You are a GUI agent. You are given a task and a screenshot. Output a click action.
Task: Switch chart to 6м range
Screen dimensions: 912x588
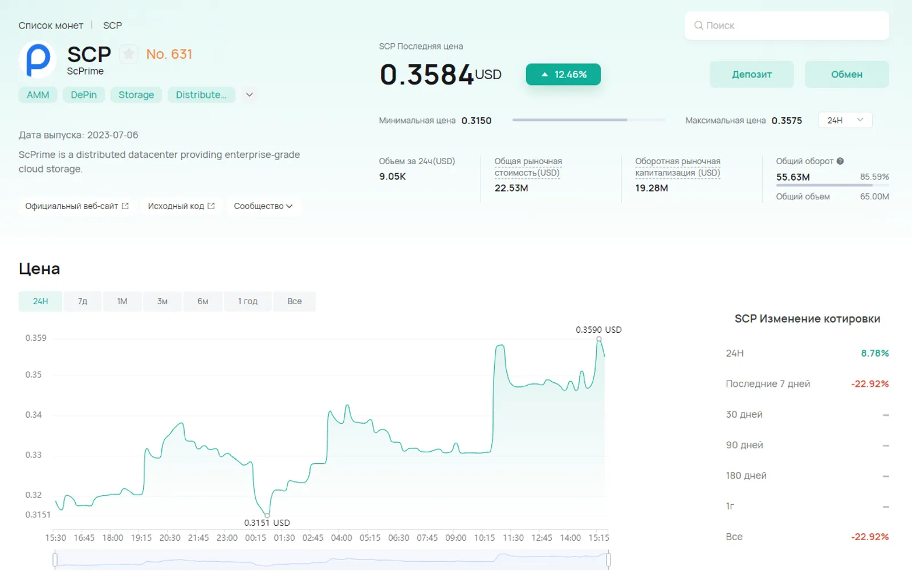(x=203, y=301)
